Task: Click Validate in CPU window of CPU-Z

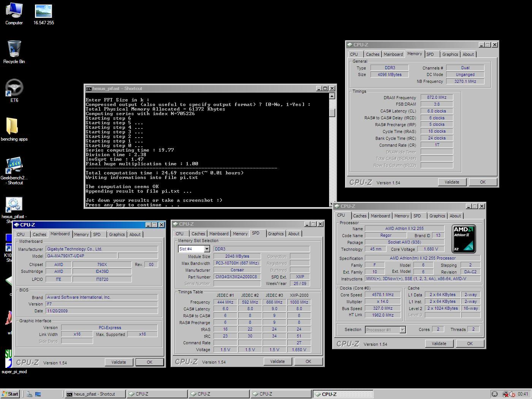Action: (x=439, y=344)
